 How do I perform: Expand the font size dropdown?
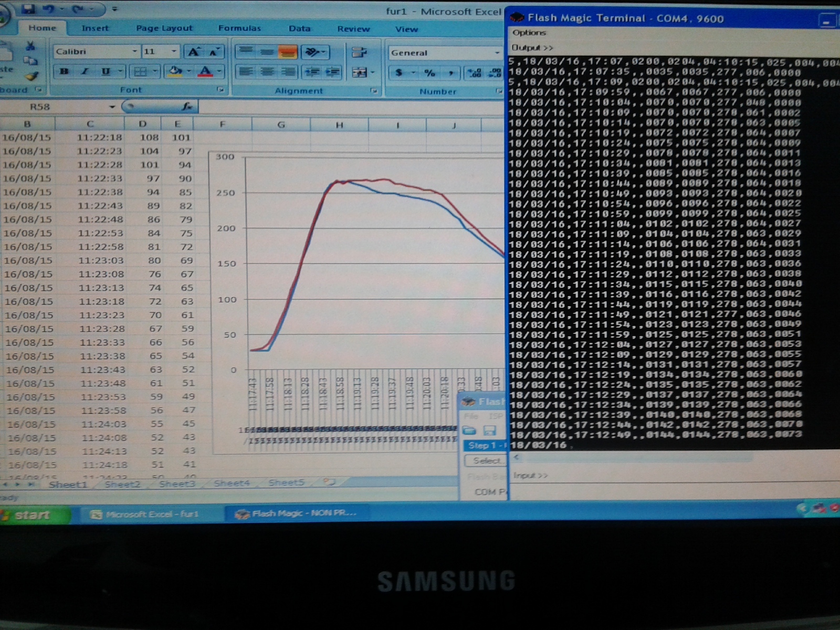[x=174, y=51]
